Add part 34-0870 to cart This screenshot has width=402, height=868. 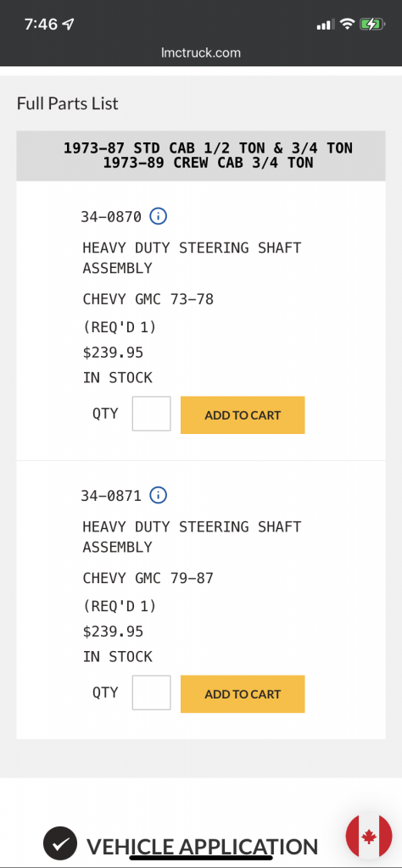point(243,415)
